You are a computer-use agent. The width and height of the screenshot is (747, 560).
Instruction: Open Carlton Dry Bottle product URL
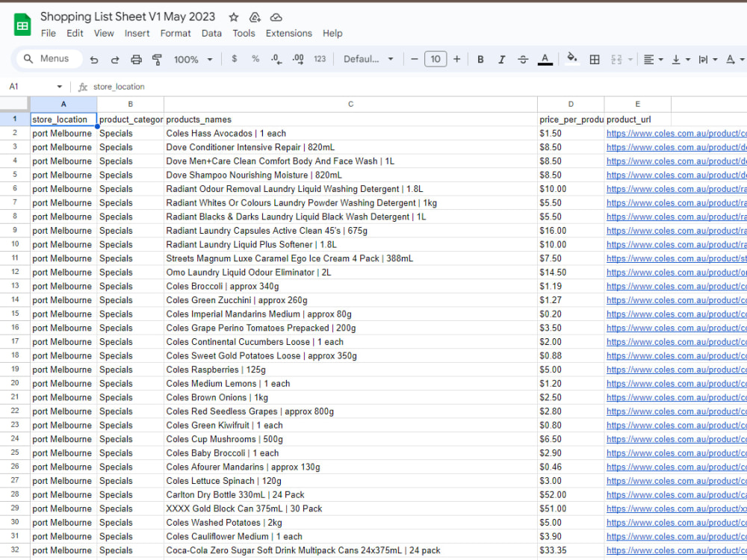[677, 495]
